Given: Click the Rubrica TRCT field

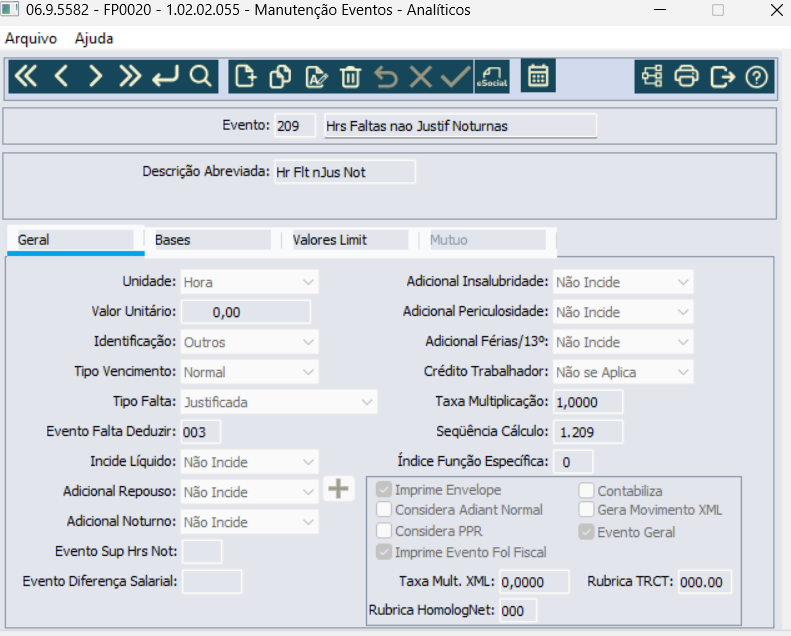Looking at the screenshot, I should pyautogui.click(x=705, y=582).
